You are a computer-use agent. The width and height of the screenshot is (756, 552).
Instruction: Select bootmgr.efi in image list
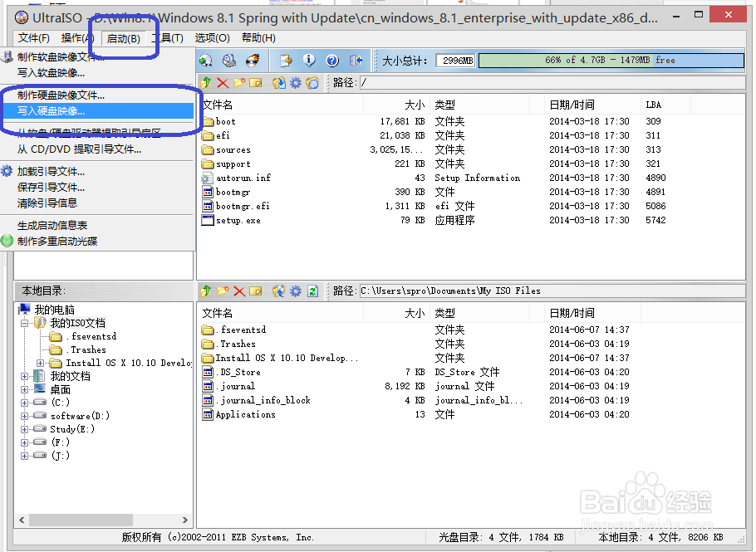(x=243, y=206)
